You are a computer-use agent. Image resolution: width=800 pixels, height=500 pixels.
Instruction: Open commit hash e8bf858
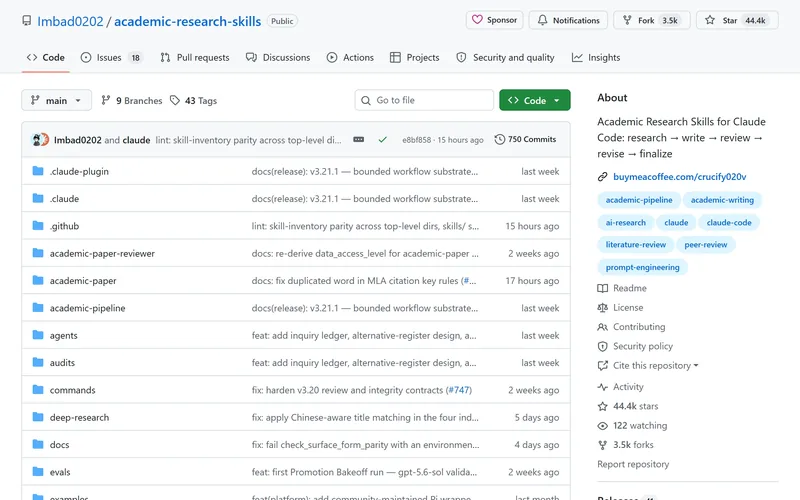[x=416, y=140]
